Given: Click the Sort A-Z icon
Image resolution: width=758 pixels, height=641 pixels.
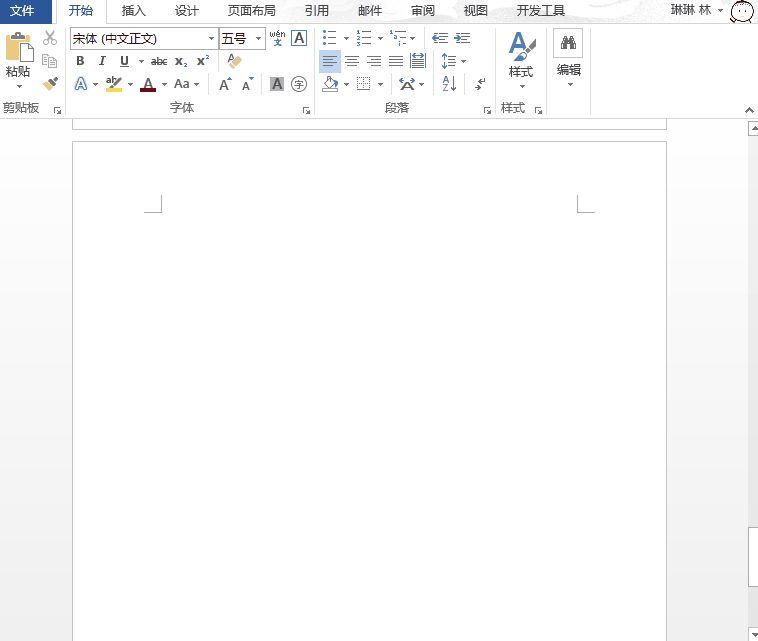Looking at the screenshot, I should tap(449, 84).
